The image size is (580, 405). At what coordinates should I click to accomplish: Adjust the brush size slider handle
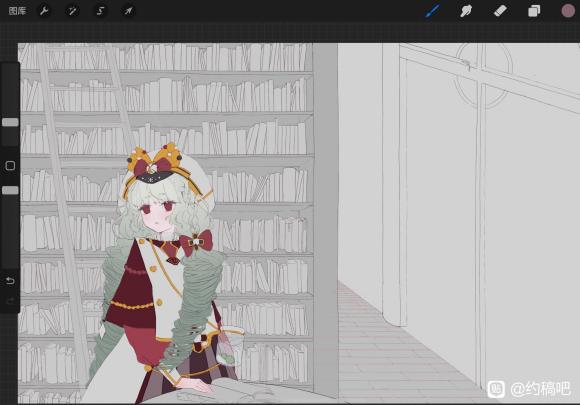pos(10,122)
